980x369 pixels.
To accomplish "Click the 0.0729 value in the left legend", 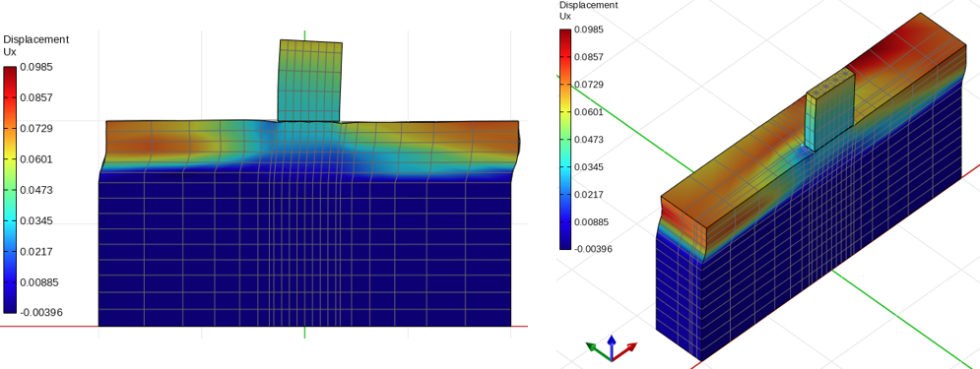I will pos(37,129).
